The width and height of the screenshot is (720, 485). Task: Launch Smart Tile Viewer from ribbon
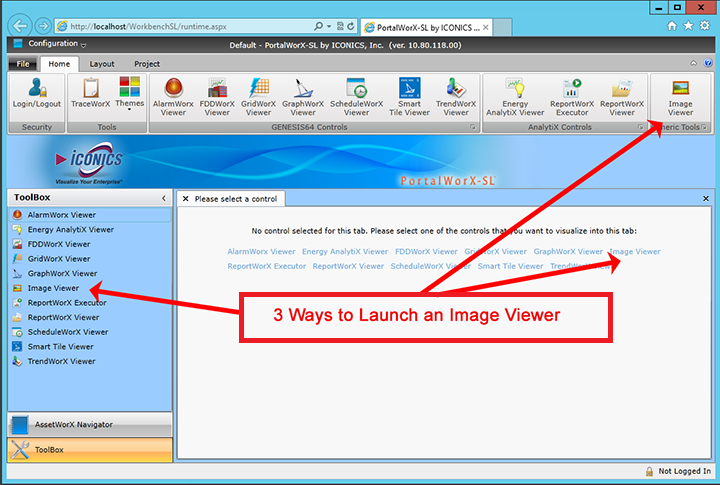tap(409, 97)
